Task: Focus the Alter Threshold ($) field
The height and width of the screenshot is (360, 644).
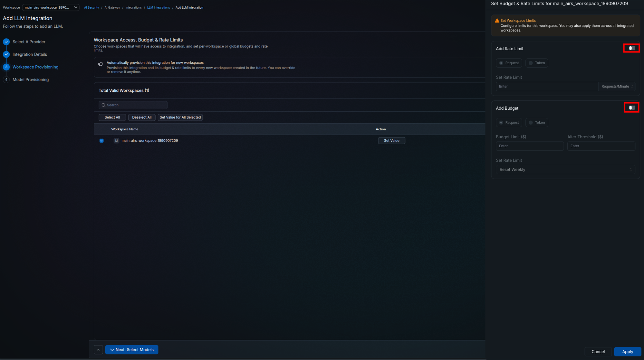Action: coord(601,146)
